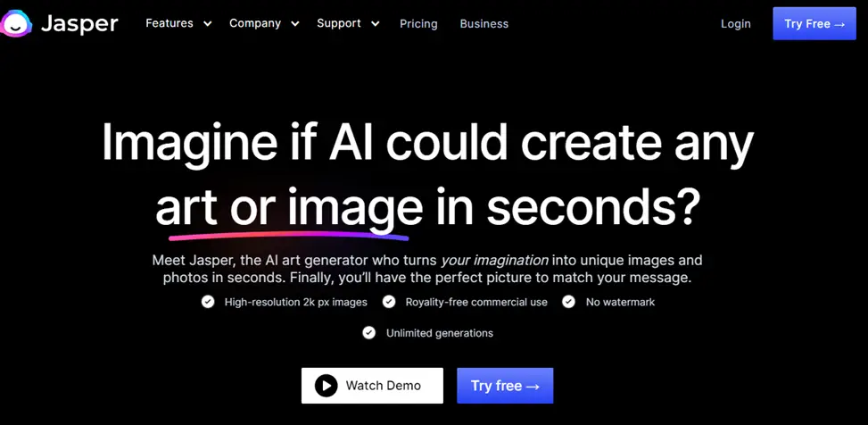Open the Features menu item
Screen dimensions: 868x425
[169, 23]
